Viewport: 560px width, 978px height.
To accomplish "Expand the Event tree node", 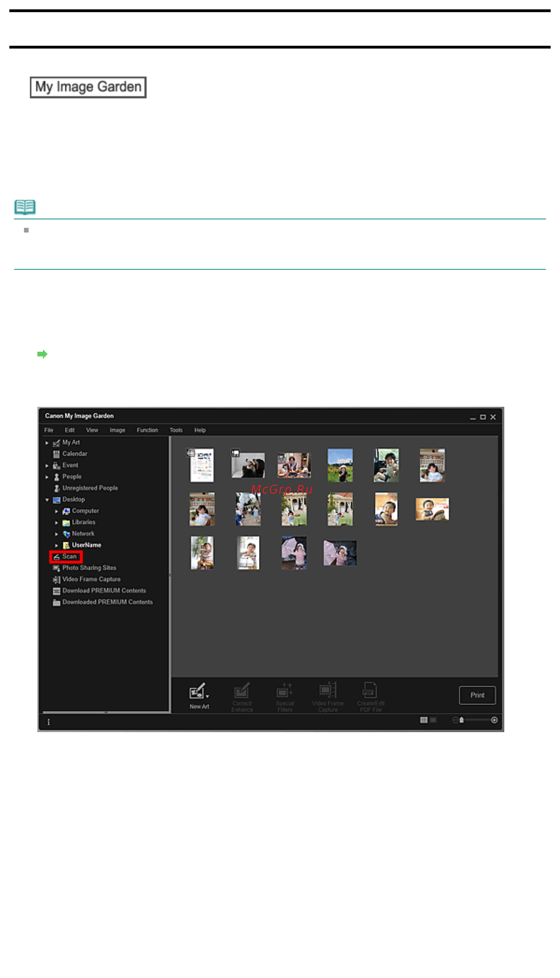I will [47, 466].
